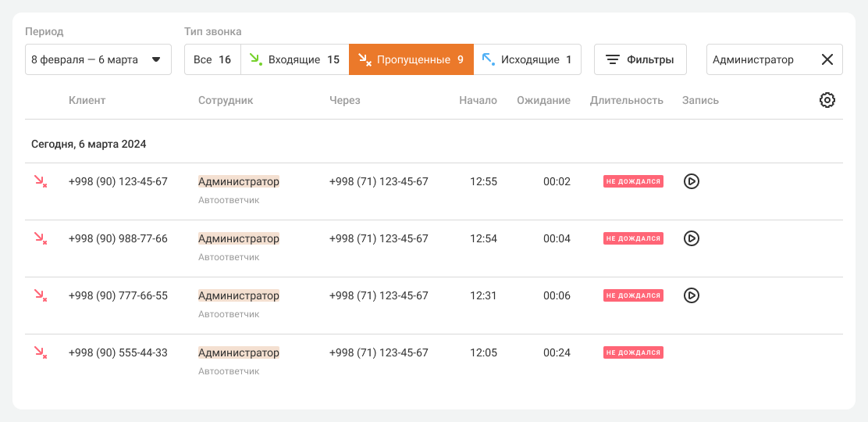Click the Ожидание column header
The width and height of the screenshot is (868, 422).
tap(543, 100)
